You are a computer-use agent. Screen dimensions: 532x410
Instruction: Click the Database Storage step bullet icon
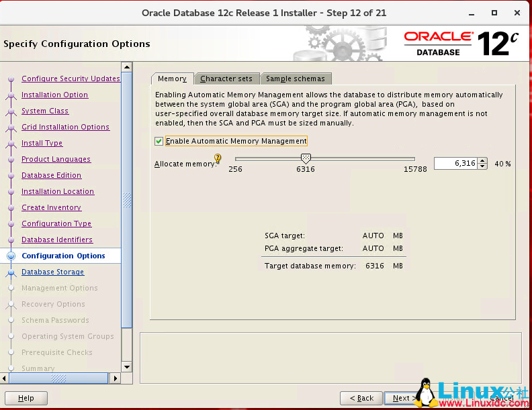point(11,272)
